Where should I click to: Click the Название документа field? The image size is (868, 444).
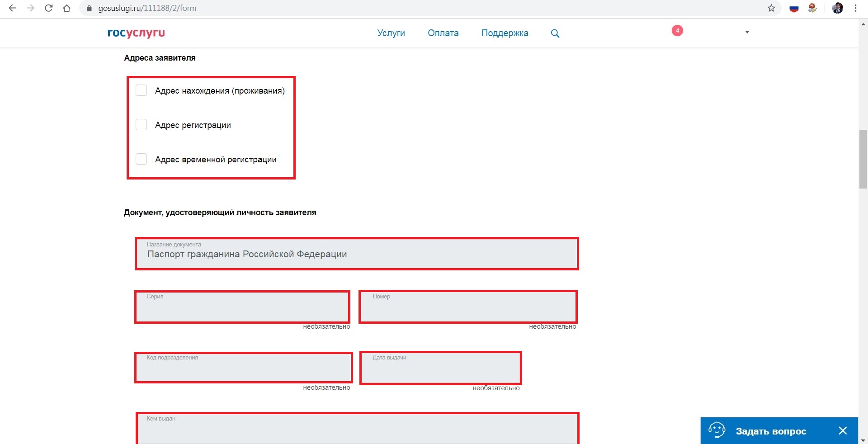click(357, 254)
